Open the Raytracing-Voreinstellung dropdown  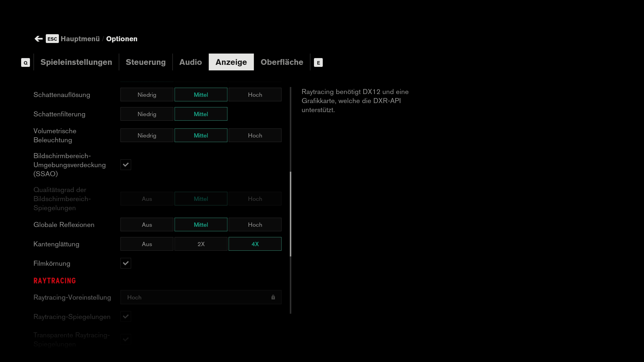(200, 297)
